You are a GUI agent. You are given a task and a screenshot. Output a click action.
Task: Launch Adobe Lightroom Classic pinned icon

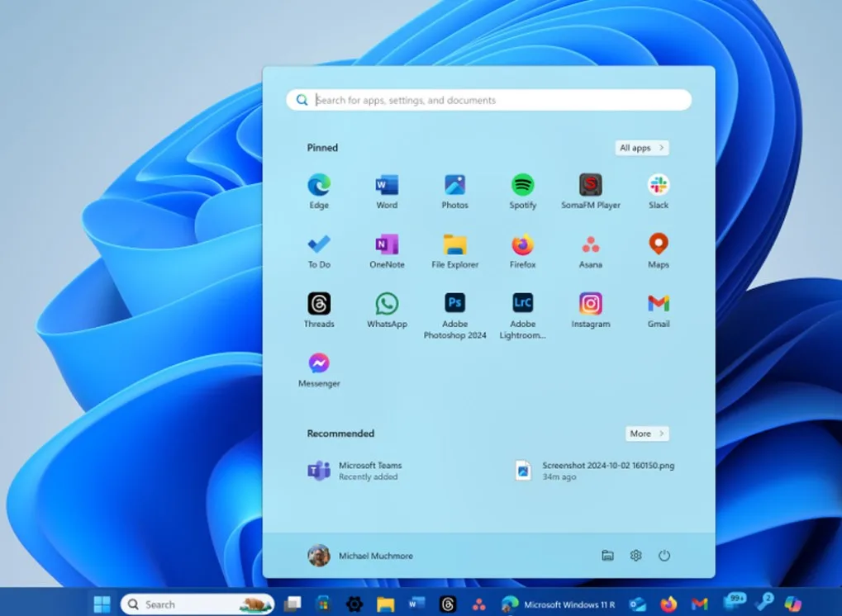tap(522, 304)
